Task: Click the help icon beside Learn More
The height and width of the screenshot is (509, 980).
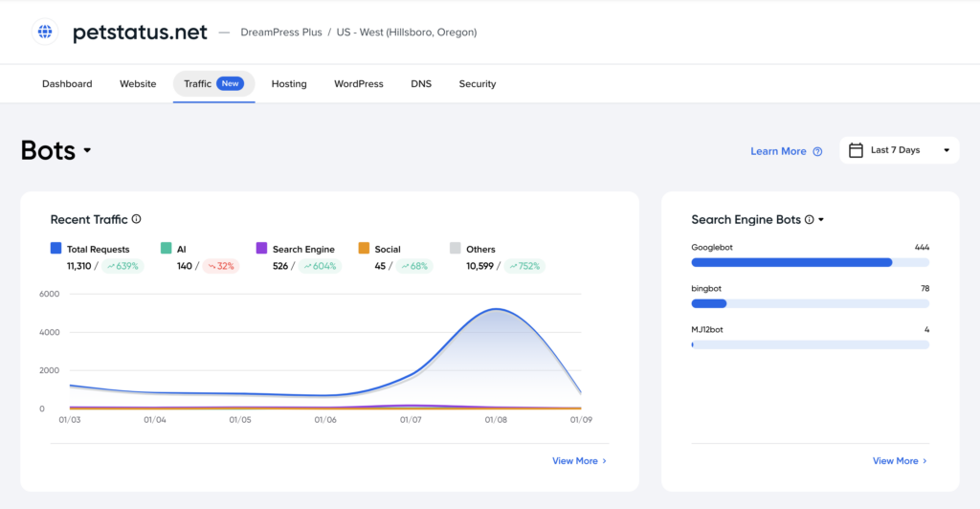Action: pyautogui.click(x=817, y=152)
